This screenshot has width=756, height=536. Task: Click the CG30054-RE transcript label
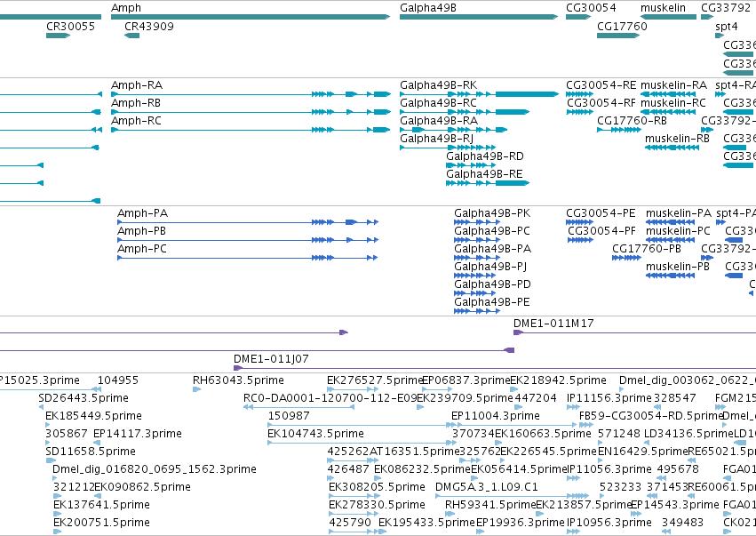point(601,85)
